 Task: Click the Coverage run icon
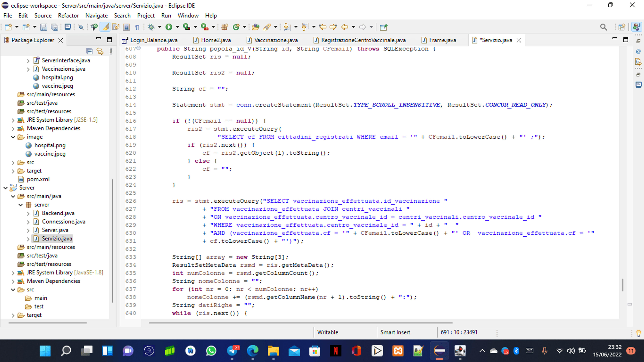point(186,27)
